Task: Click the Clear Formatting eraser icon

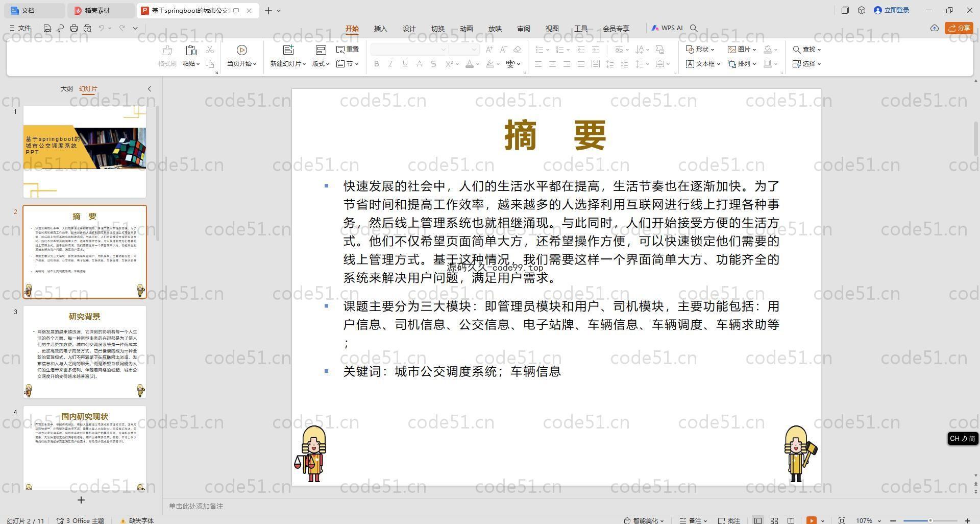Action: pyautogui.click(x=517, y=50)
